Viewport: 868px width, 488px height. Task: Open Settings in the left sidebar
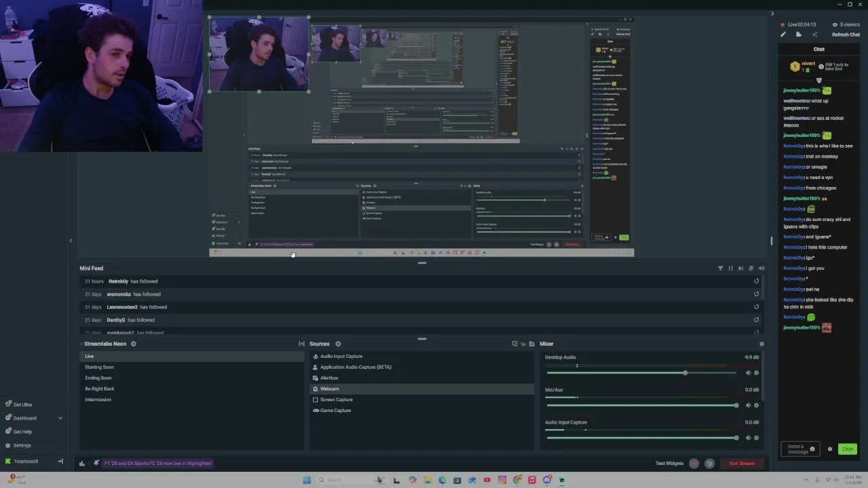(18, 445)
